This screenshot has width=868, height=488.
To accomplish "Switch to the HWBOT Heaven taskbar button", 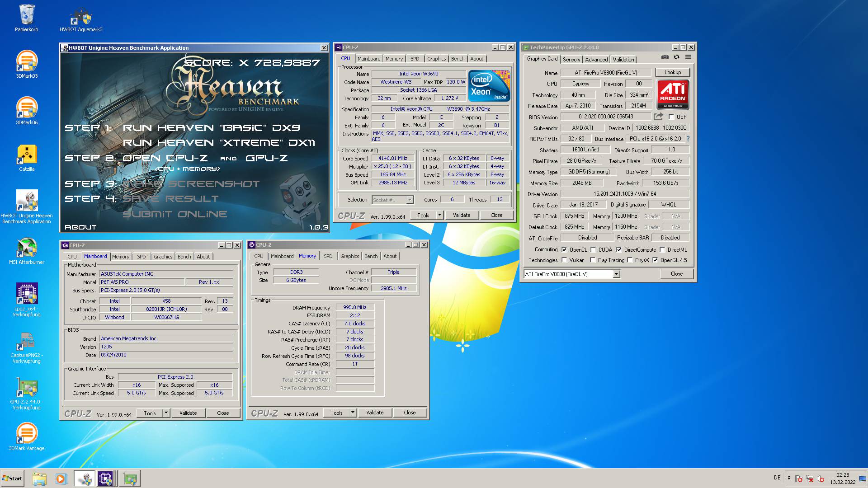I will [x=84, y=479].
